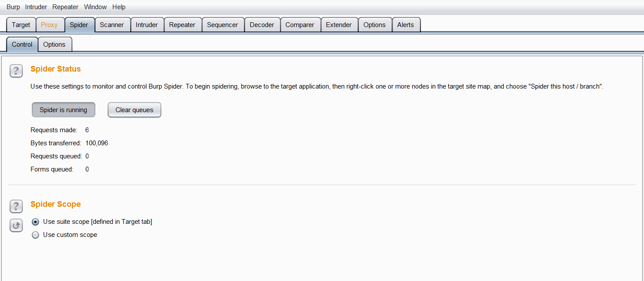The image size is (644, 281).
Task: Click the Clear queues button
Action: [134, 110]
